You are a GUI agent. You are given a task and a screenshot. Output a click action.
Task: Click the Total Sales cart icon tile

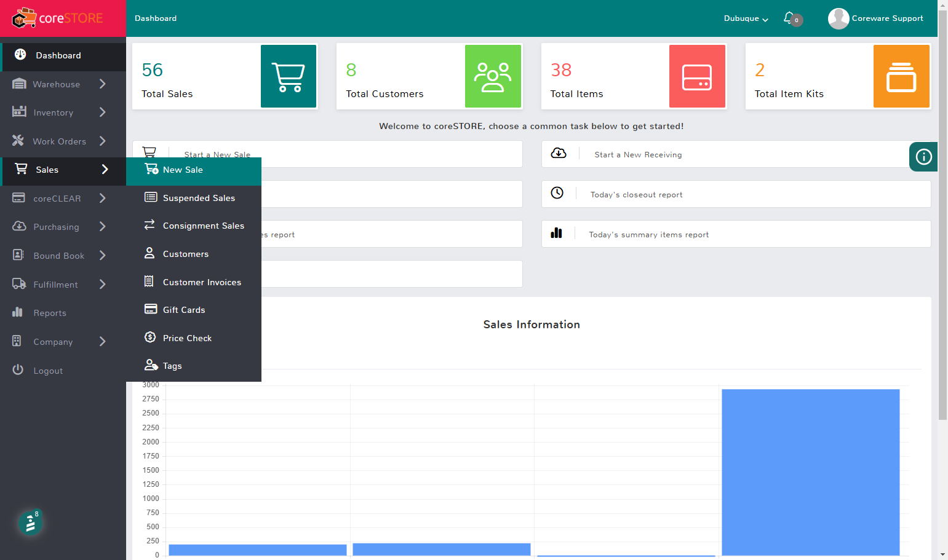(289, 76)
